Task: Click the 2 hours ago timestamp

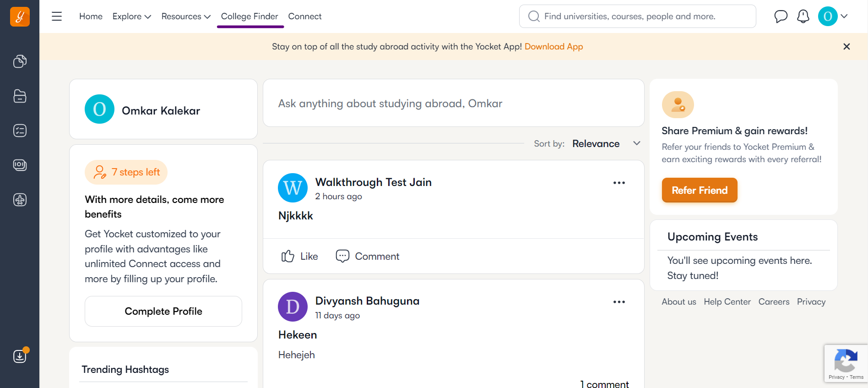Action: [339, 197]
